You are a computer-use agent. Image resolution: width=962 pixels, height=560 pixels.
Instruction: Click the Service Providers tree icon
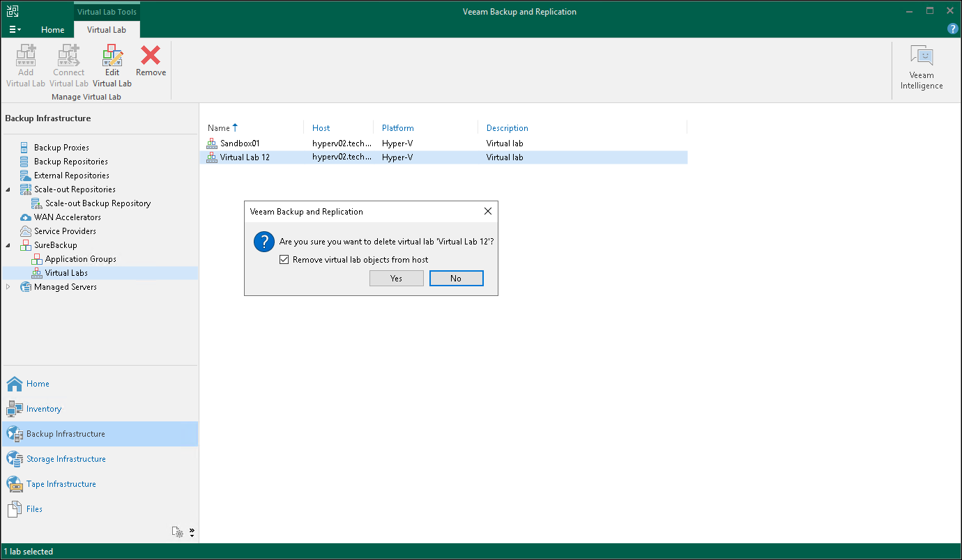coord(26,231)
